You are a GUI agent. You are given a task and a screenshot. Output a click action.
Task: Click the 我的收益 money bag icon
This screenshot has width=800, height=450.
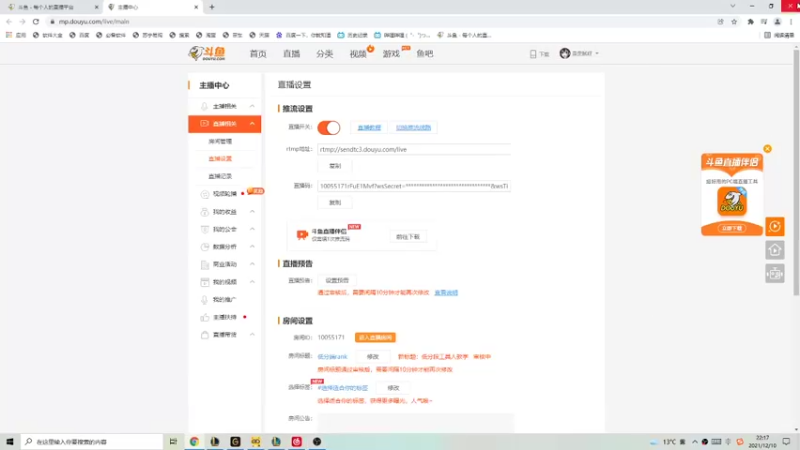205,212
